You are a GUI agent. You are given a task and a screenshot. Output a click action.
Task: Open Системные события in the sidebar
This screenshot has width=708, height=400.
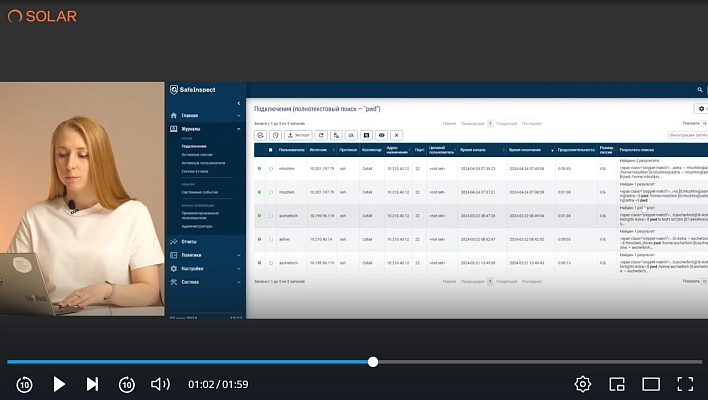(200, 192)
